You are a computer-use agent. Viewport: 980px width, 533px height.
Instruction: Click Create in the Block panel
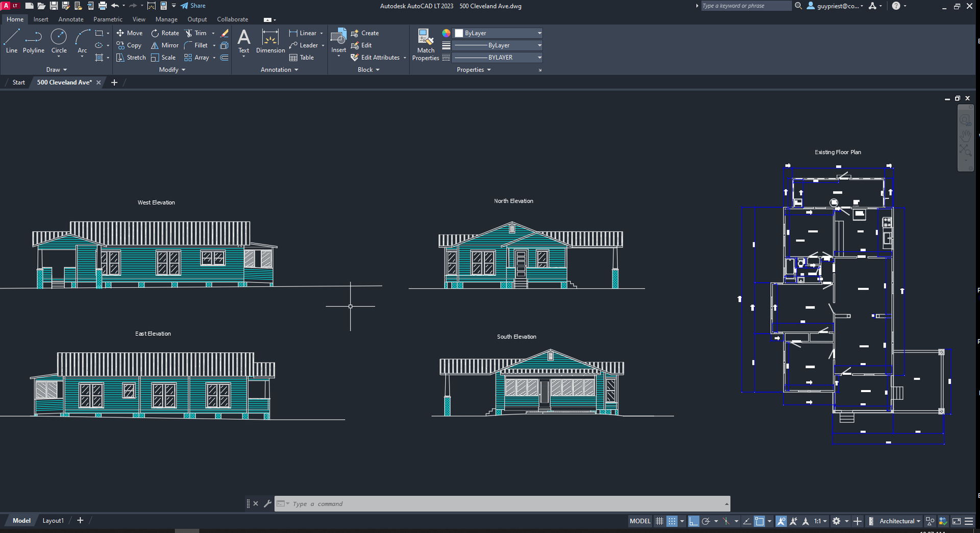click(x=365, y=33)
